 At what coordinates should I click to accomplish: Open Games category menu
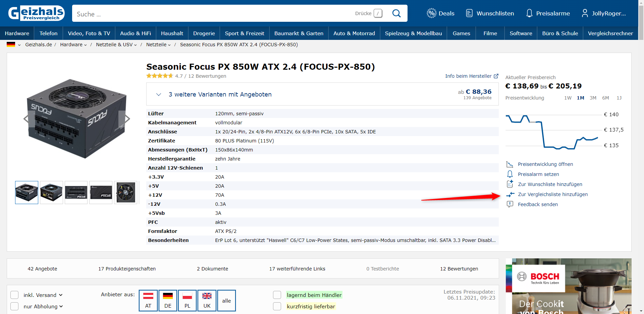point(461,33)
